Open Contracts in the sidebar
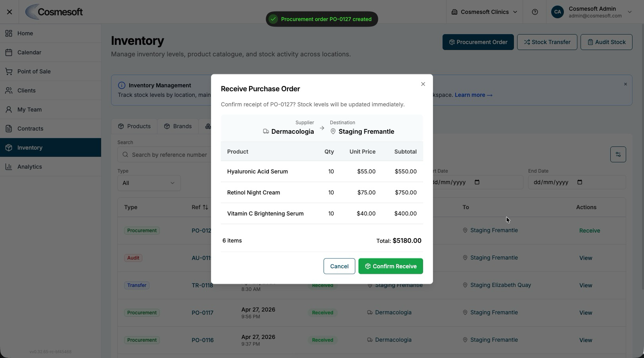Image resolution: width=644 pixels, height=358 pixels. point(50,129)
